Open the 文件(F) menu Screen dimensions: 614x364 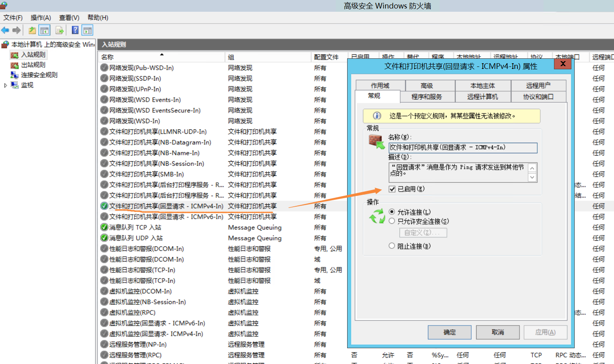13,17
